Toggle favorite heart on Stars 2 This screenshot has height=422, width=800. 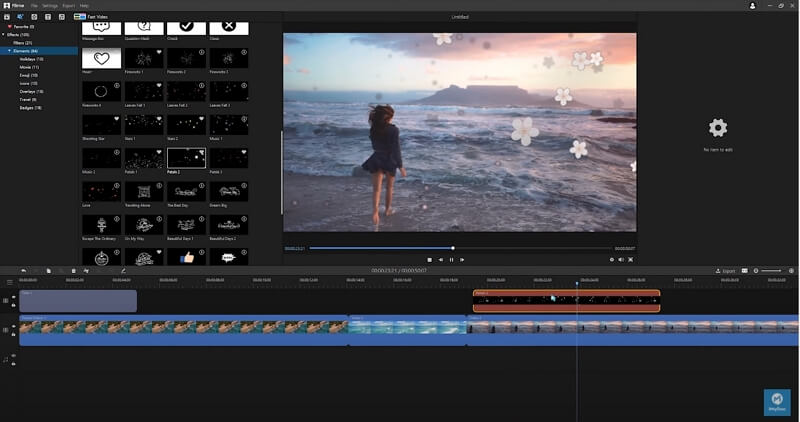(202, 118)
